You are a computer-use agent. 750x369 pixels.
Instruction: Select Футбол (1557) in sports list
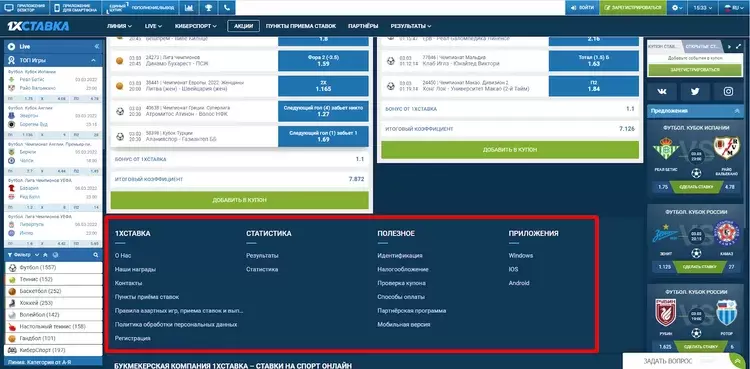click(x=53, y=268)
